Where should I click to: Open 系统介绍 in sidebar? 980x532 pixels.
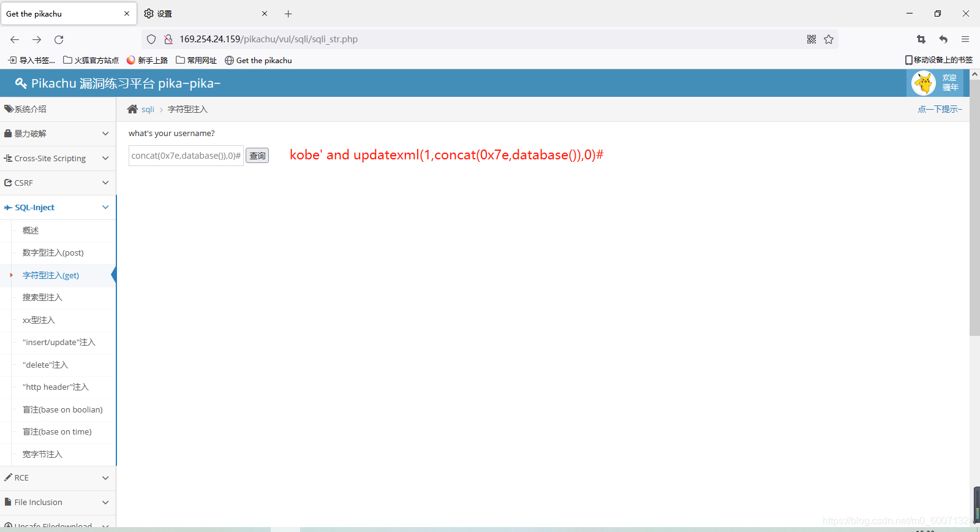click(x=58, y=109)
